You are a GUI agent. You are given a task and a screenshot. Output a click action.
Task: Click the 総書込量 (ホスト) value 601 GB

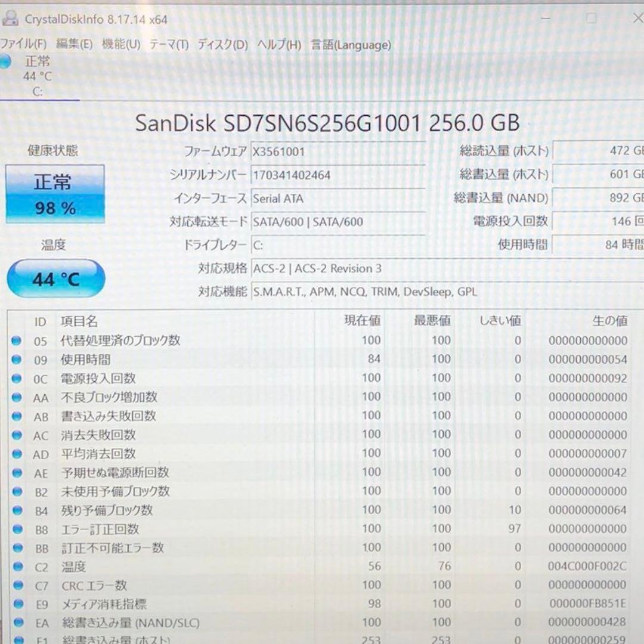599,175
